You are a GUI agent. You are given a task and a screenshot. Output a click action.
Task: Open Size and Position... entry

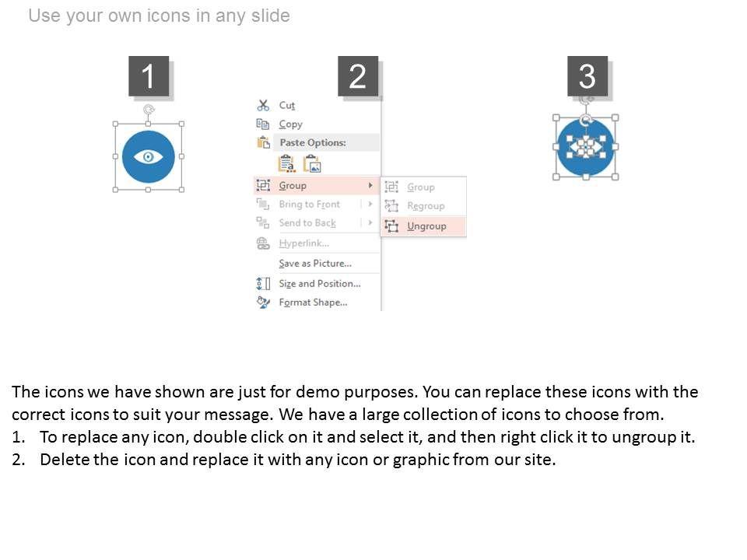320,283
